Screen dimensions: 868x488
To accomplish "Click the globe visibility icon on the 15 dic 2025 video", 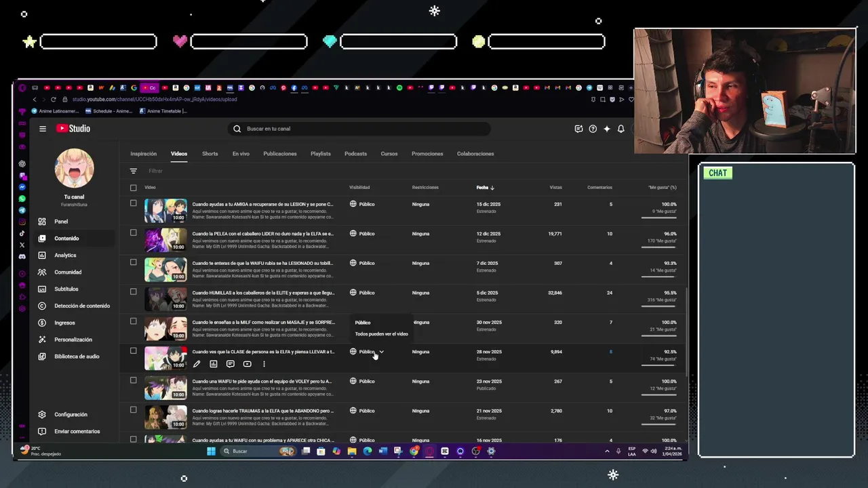I will click(353, 204).
